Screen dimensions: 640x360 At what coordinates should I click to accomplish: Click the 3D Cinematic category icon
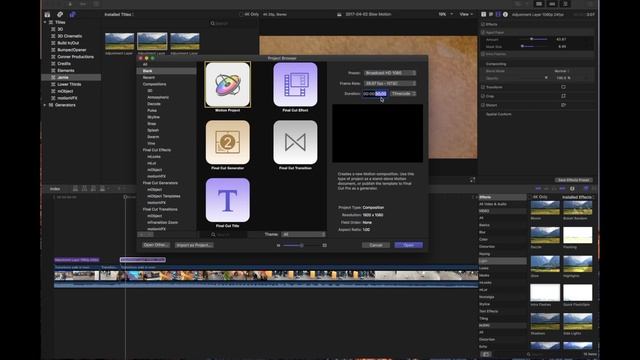[53, 36]
